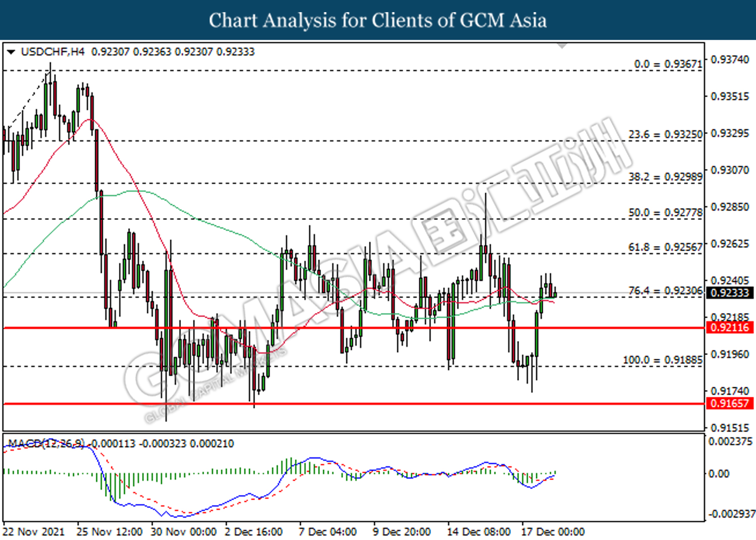This screenshot has width=756, height=540.
Task: Click the MACD values -0.000113 -0.000323 0.000210
Action: click(162, 444)
